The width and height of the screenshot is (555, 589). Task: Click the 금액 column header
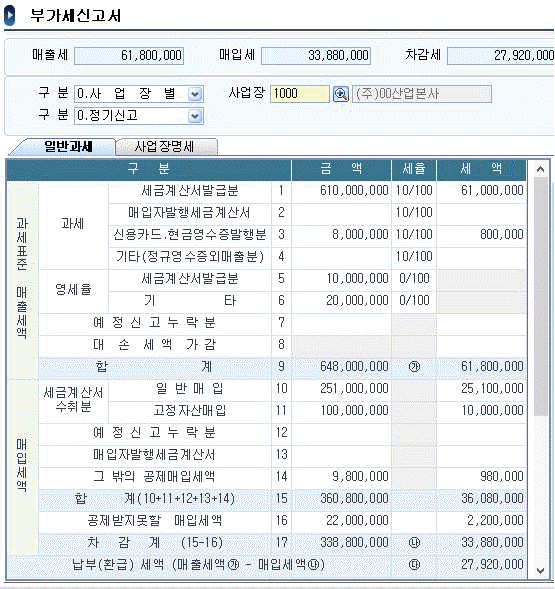(341, 169)
